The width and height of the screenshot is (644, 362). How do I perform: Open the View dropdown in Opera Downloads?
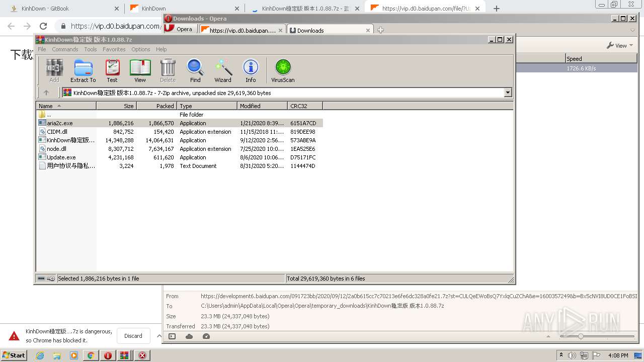coord(619,45)
